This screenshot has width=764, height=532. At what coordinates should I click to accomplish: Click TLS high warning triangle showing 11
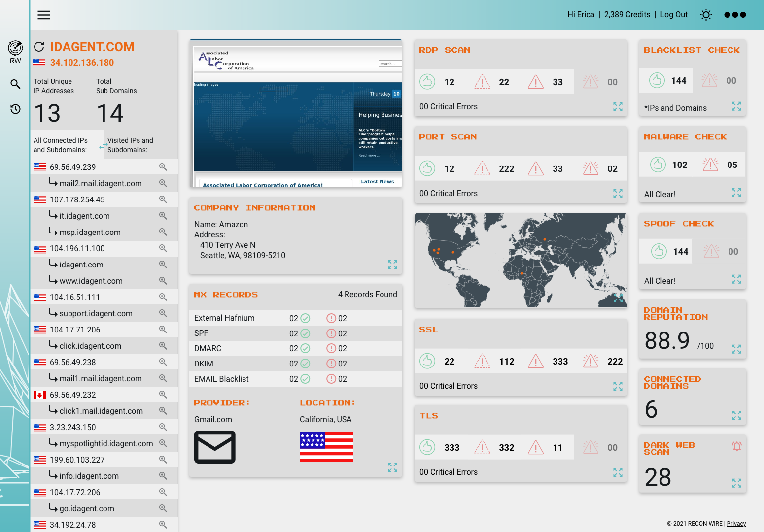point(536,447)
